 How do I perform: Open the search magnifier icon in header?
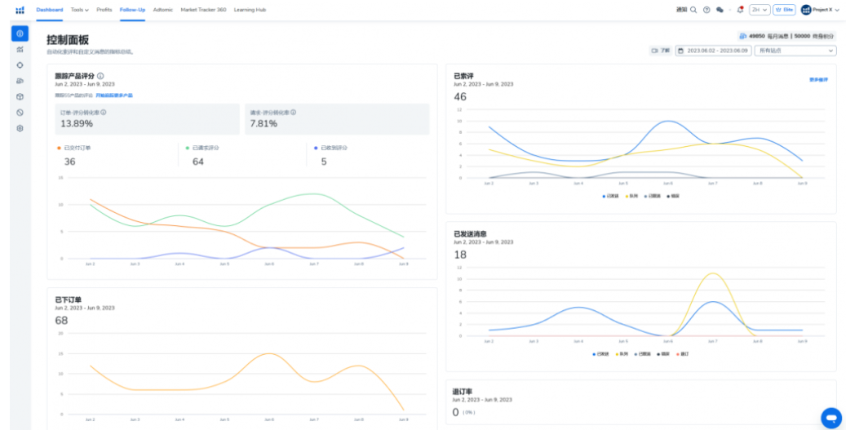point(693,10)
